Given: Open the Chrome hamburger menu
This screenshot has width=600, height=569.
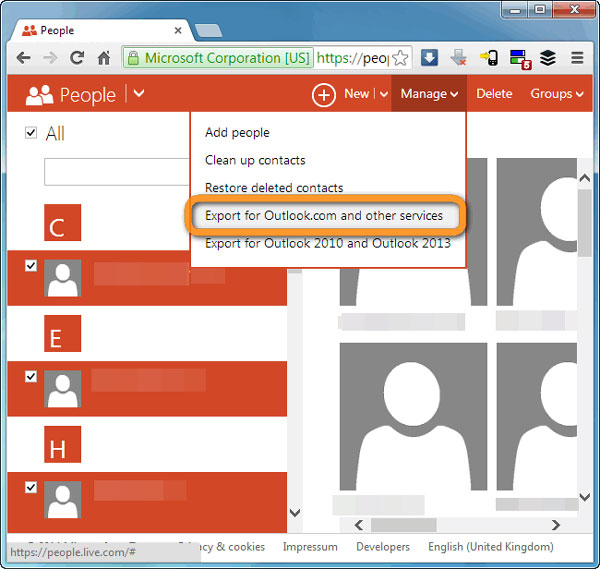Looking at the screenshot, I should pyautogui.click(x=577, y=58).
